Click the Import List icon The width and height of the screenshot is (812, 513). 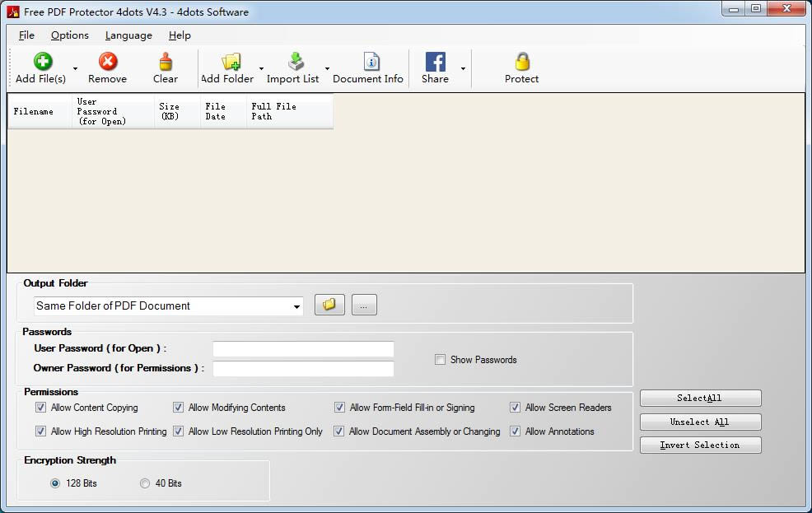(x=296, y=62)
